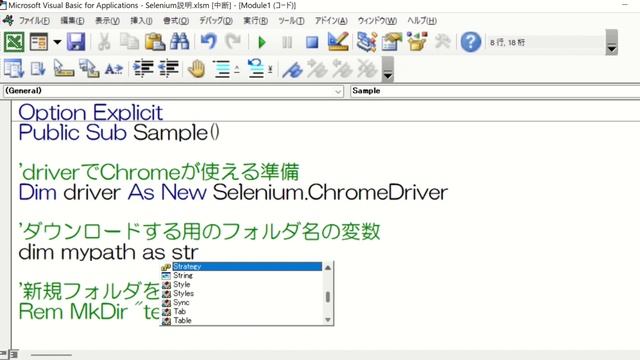Expand Edit toolbar options arrow
640x360 pixels.
388,69
